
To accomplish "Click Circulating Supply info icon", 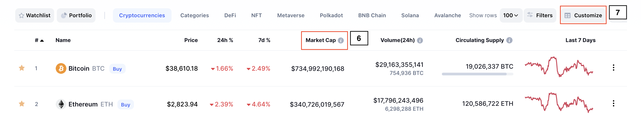I will [509, 40].
